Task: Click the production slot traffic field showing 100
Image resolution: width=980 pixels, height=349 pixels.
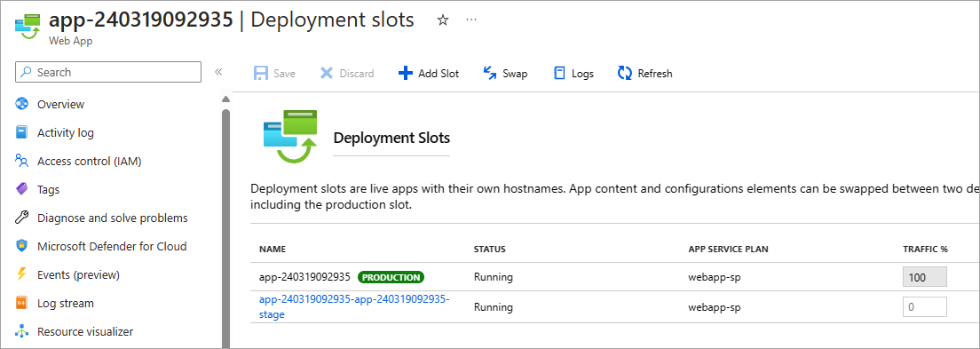Action: coord(925,277)
